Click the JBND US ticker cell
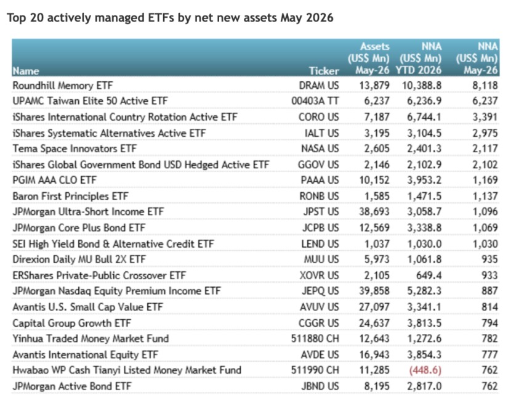This screenshot has height=403, width=532. click(320, 386)
